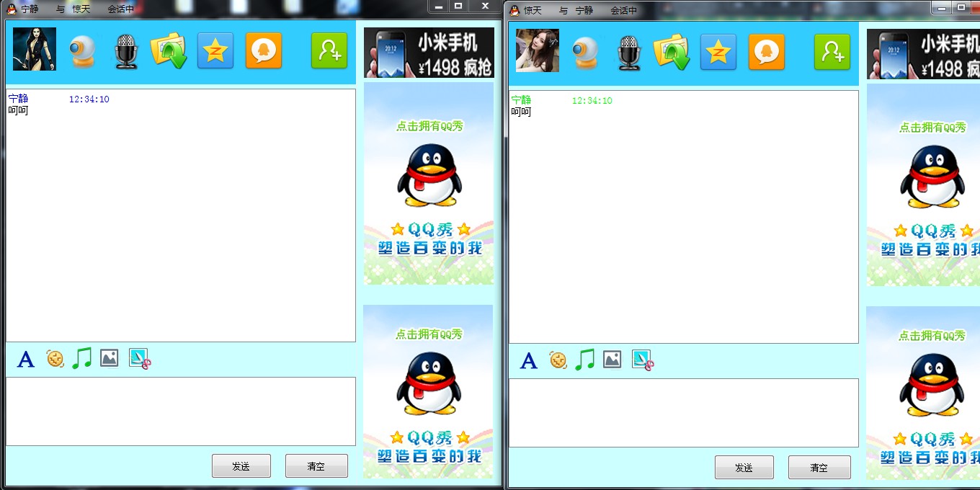Screen dimensions: 980x490
Task: Click the webcam video icon in left chat window
Action: [81, 51]
